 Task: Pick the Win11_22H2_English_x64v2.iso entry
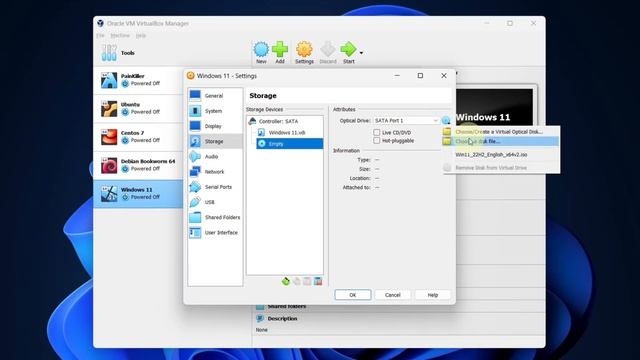point(501,155)
